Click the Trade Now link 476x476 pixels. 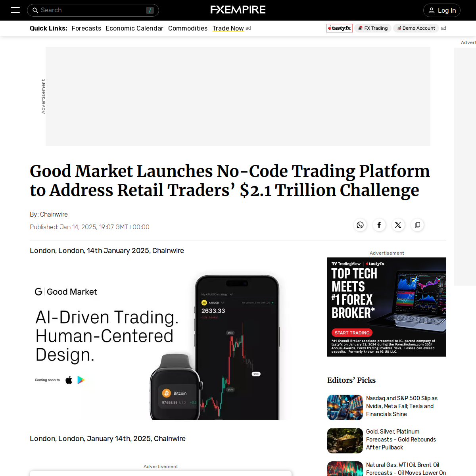click(228, 28)
